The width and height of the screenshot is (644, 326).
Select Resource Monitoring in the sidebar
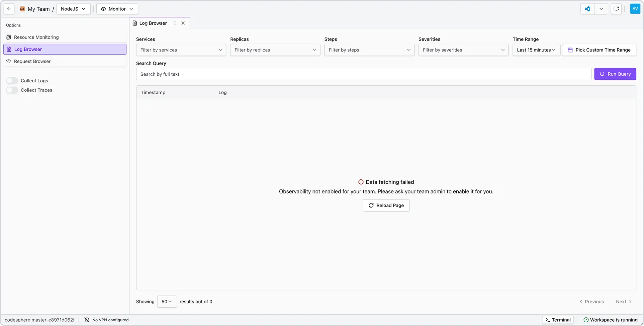click(36, 37)
